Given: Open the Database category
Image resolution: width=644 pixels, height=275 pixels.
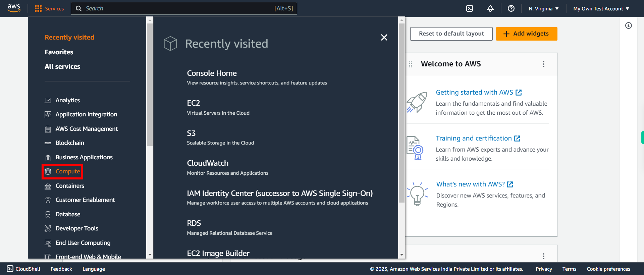Looking at the screenshot, I should click(68, 214).
